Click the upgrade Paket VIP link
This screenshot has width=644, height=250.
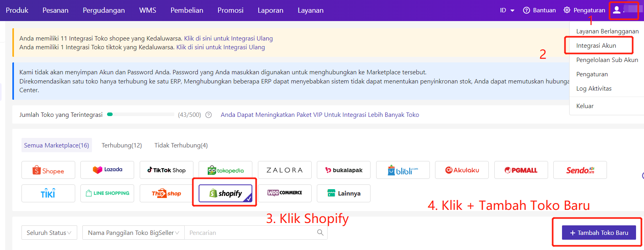(x=320, y=115)
